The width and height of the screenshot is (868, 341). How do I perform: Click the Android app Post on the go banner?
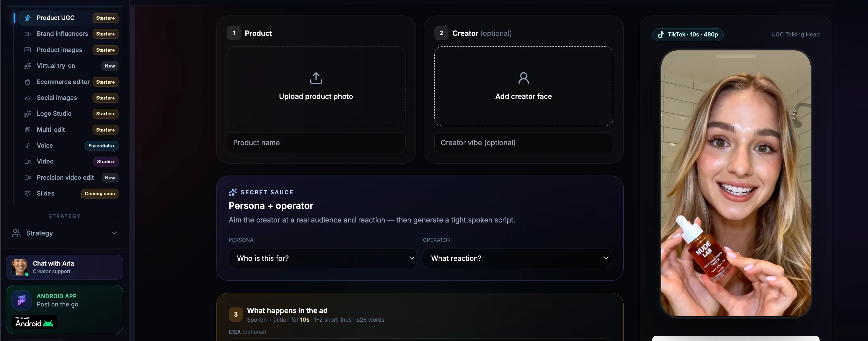click(64, 310)
